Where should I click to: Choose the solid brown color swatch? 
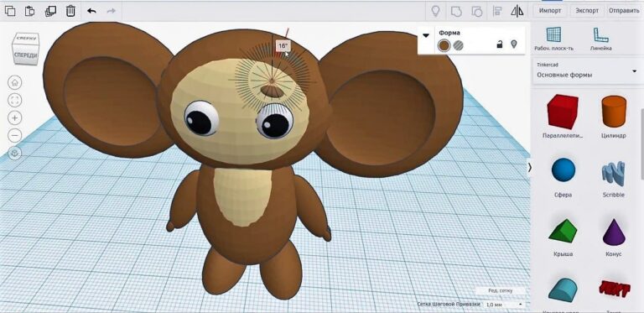click(x=444, y=45)
